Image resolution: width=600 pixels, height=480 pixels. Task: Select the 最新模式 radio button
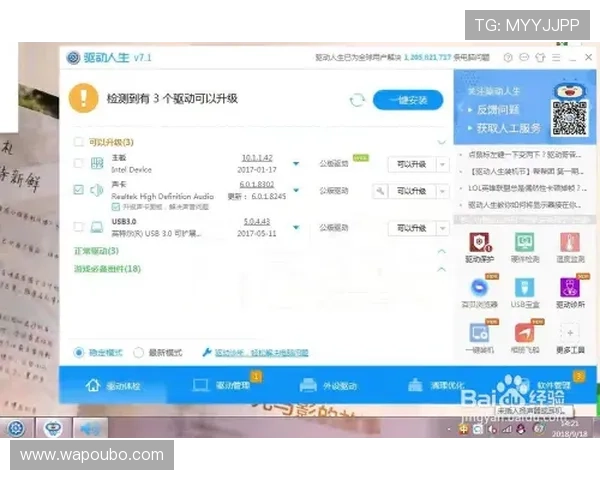(138, 352)
